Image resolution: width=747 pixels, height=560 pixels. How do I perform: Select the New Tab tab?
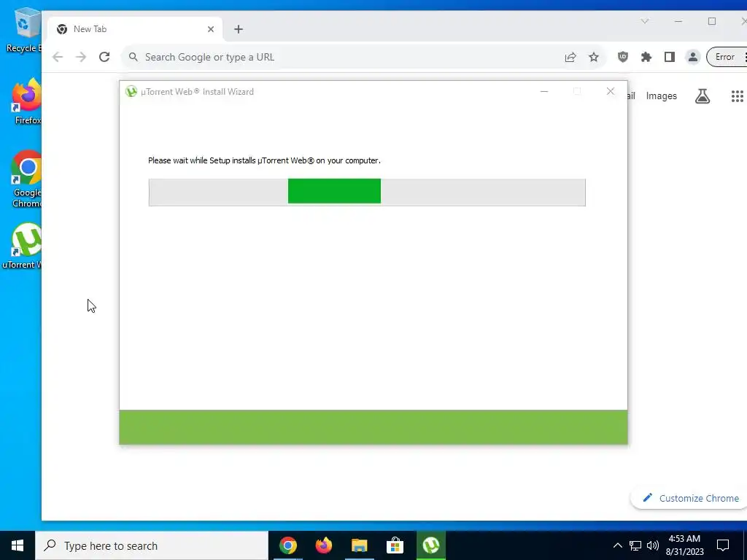(135, 29)
